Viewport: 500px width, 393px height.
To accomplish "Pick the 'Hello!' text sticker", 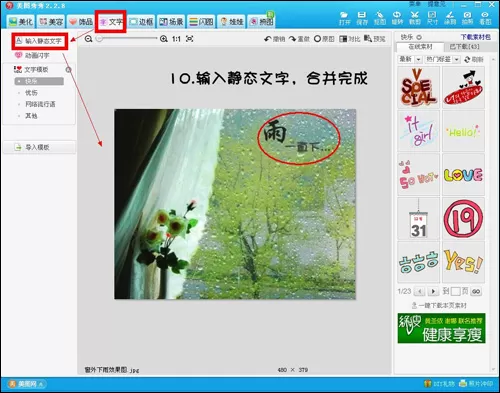I will coord(463,131).
